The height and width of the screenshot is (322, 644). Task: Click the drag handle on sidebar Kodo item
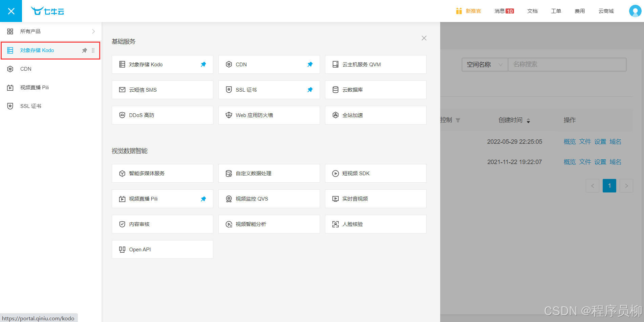click(93, 50)
